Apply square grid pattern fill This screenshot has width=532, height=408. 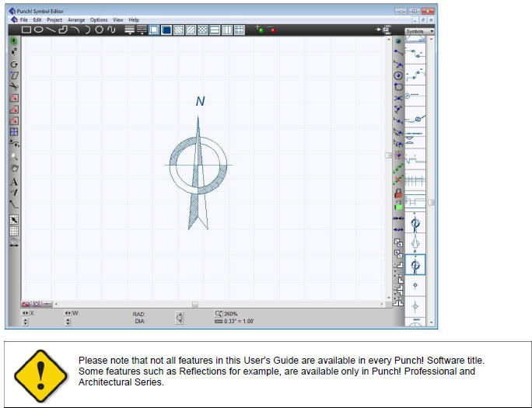coord(240,30)
